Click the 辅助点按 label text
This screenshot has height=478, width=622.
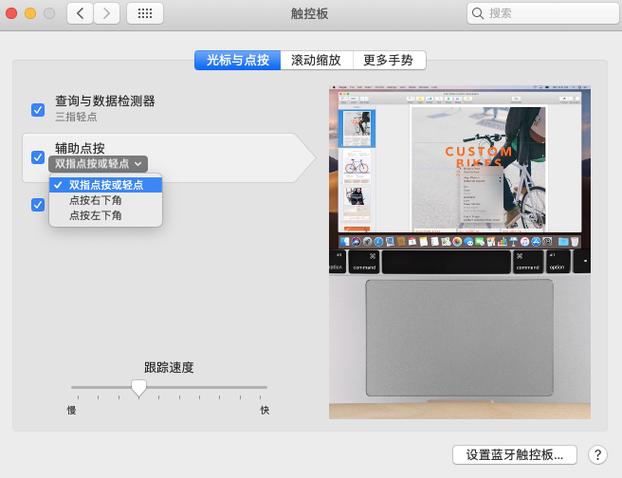[x=80, y=148]
